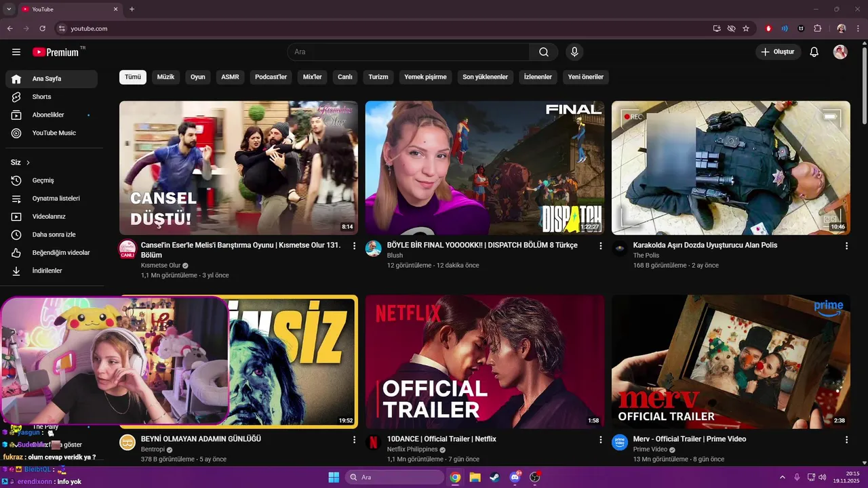Click the search magnifier button
This screenshot has width=868, height=488.
[x=544, y=52]
